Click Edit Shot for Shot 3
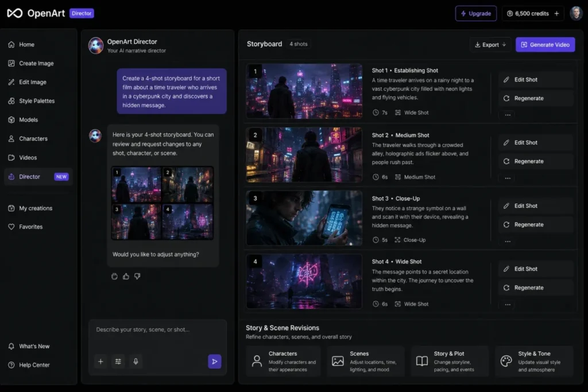The width and height of the screenshot is (588, 392). coord(536,205)
